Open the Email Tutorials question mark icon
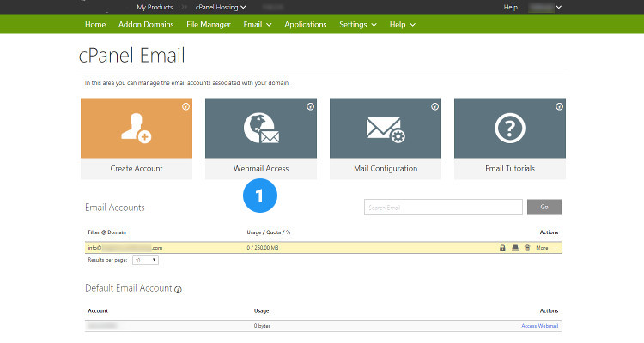 click(510, 129)
